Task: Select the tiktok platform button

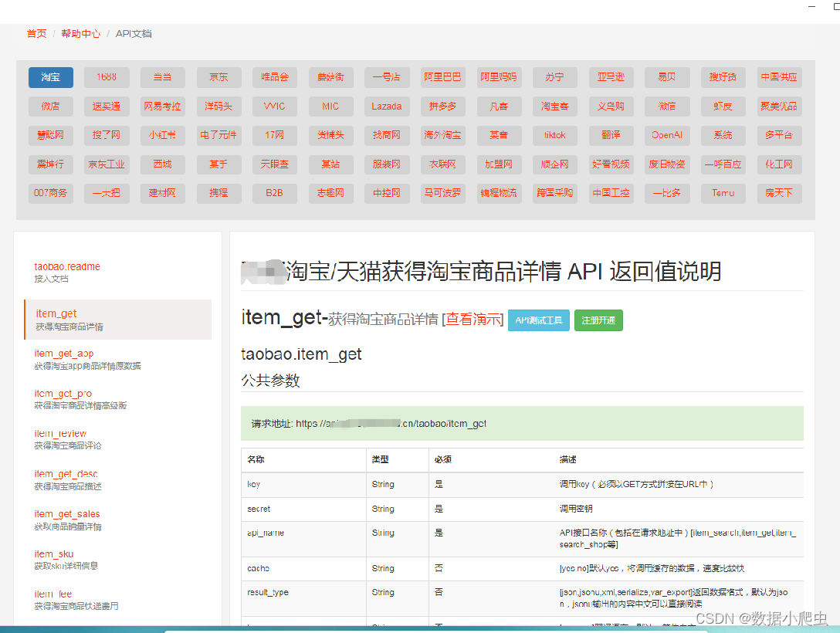Action: (555, 135)
